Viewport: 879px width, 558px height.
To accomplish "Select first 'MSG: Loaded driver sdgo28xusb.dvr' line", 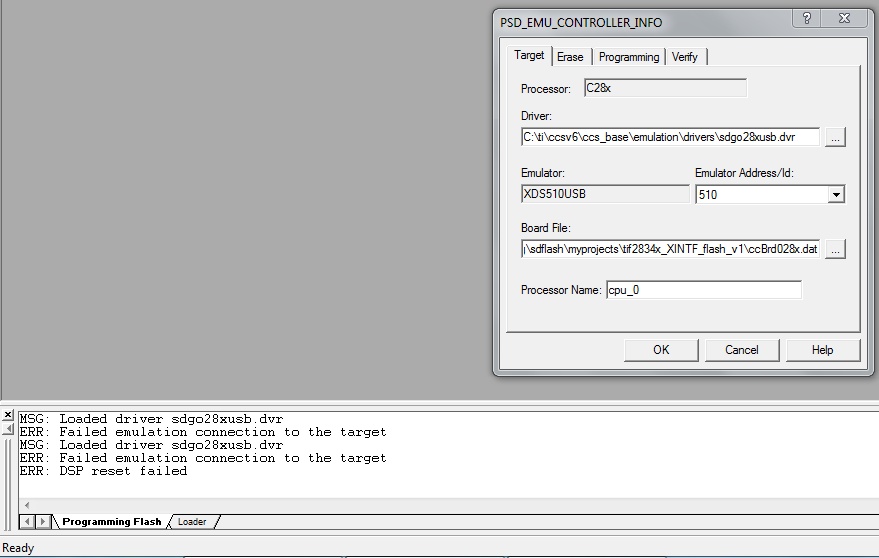I will 151,419.
